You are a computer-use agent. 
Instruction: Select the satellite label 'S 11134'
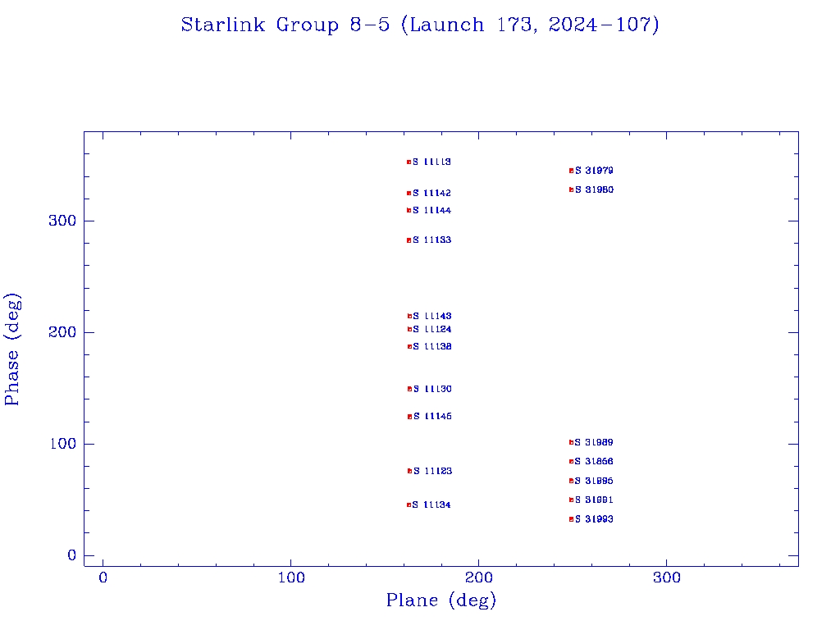coord(431,505)
